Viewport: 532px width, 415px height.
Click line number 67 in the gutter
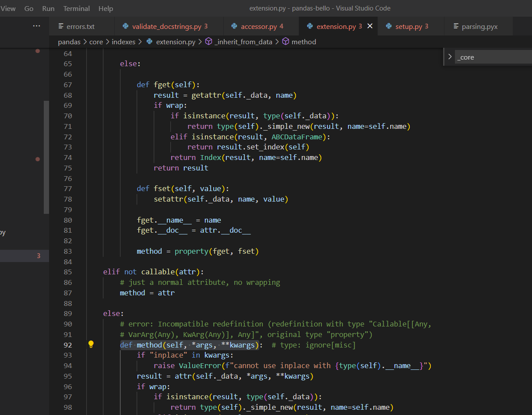tap(67, 85)
